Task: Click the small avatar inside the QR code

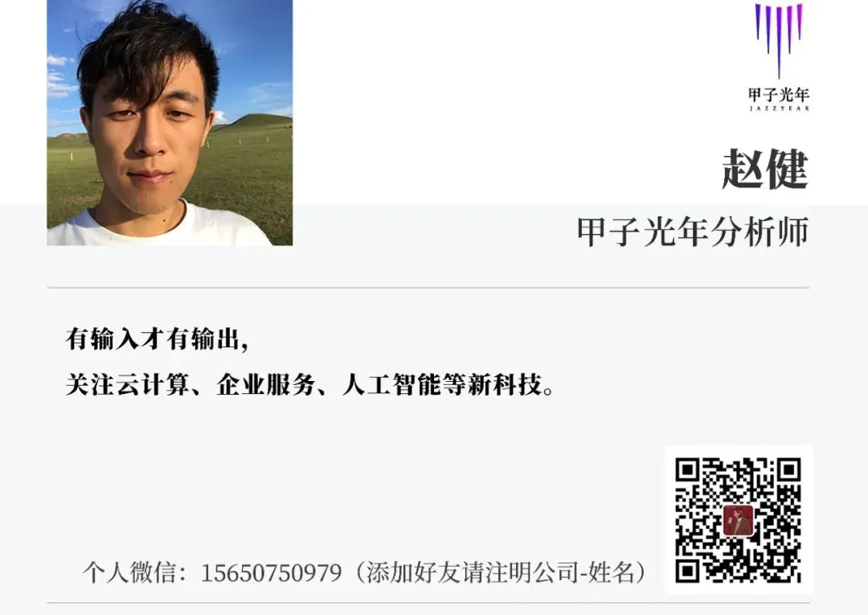Action: tap(739, 520)
